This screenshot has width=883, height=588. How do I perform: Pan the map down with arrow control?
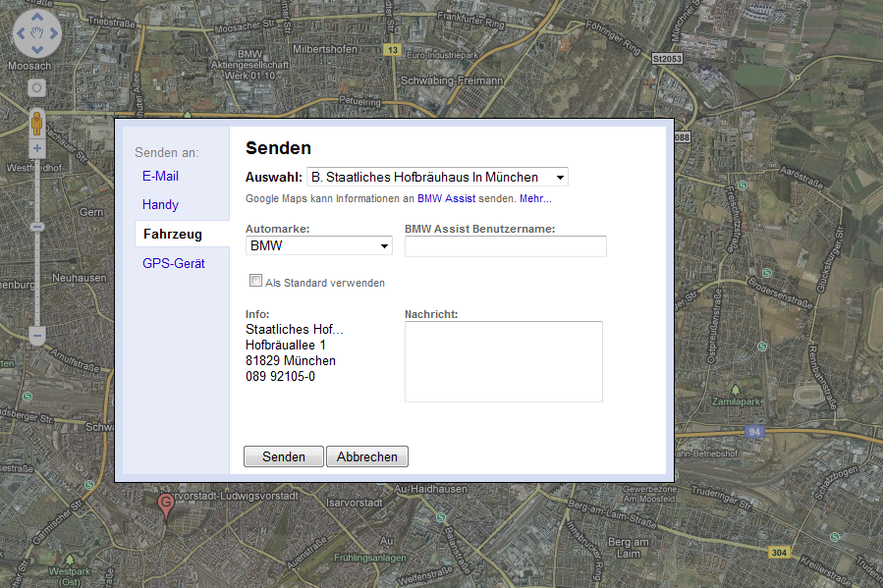coord(37,49)
